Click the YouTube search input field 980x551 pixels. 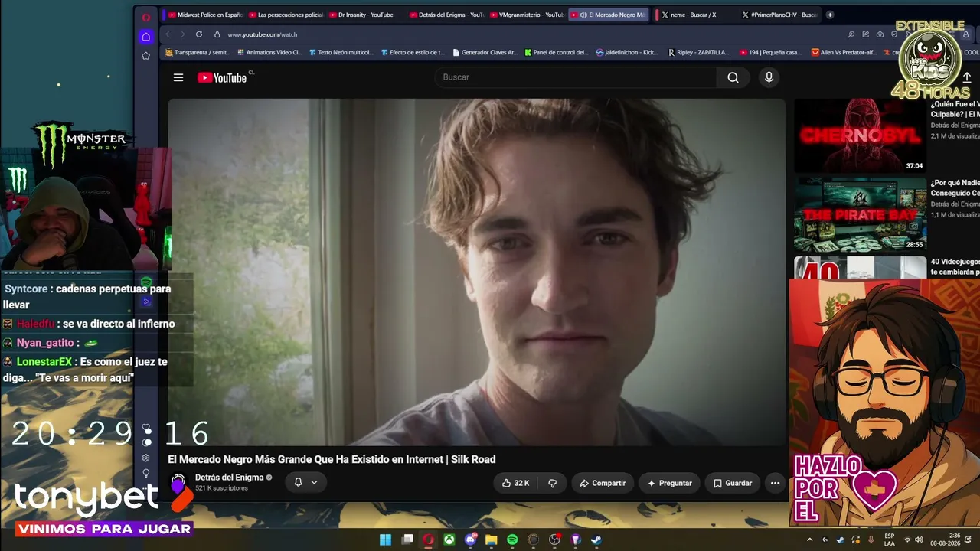575,77
